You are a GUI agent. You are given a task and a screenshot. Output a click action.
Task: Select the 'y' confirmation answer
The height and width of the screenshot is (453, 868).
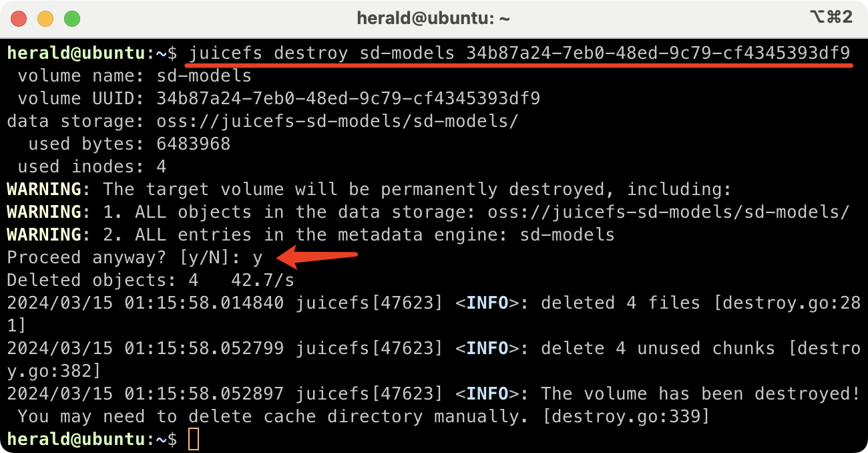click(x=258, y=257)
